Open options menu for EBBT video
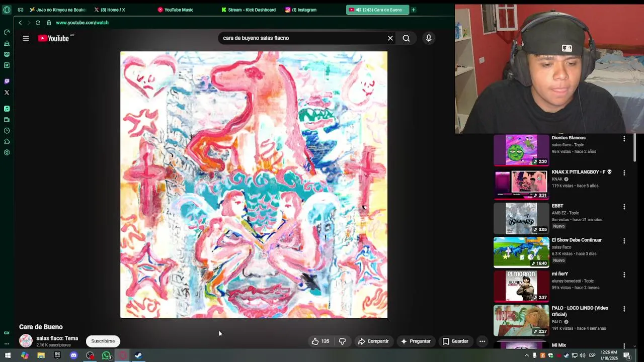Screen dimensions: 644x362 click(x=624, y=207)
